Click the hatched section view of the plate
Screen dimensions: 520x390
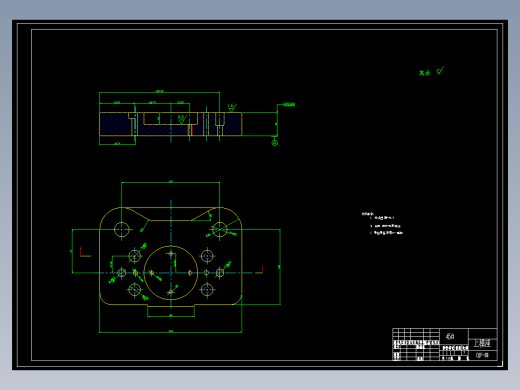tap(171, 124)
